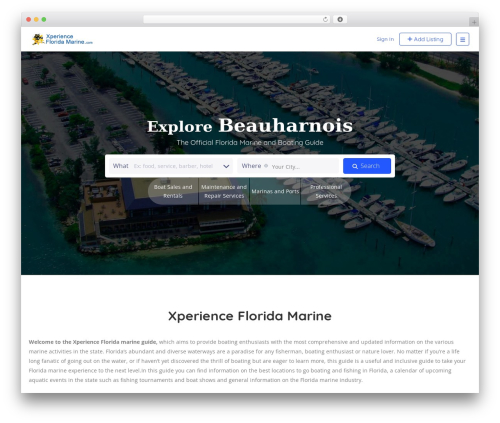Viewport: 500px width, 423px height.
Task: Click the yellow minimize window button
Action: pos(36,20)
